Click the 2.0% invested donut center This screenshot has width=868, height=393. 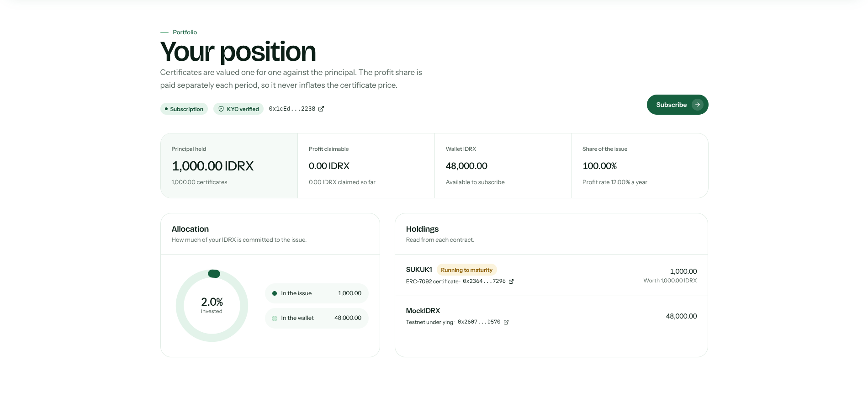click(212, 305)
